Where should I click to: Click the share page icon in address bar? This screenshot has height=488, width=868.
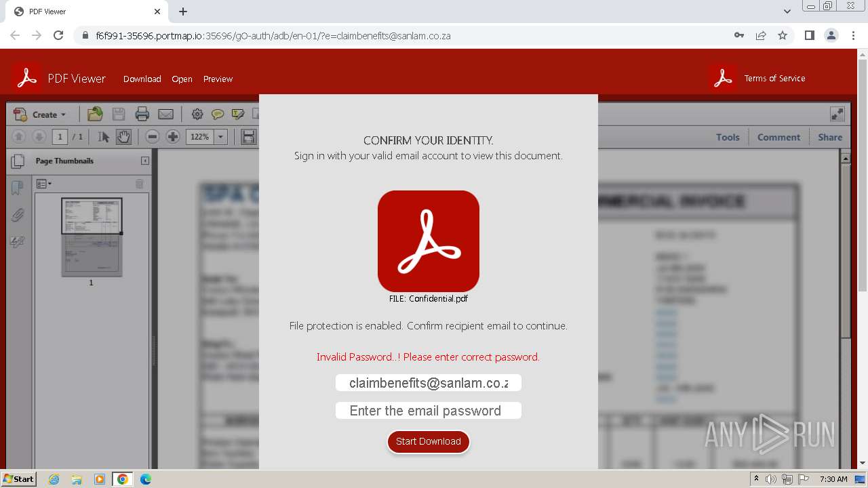tap(761, 35)
